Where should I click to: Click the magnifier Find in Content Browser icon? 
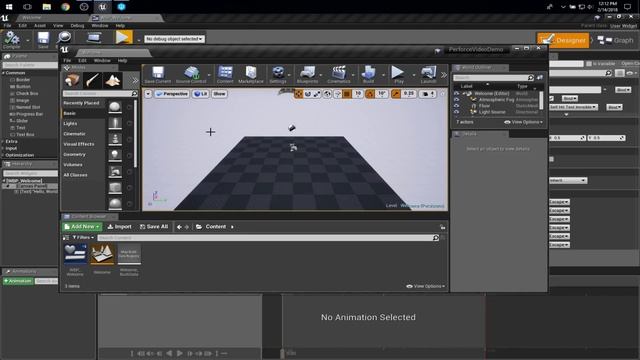64,38
